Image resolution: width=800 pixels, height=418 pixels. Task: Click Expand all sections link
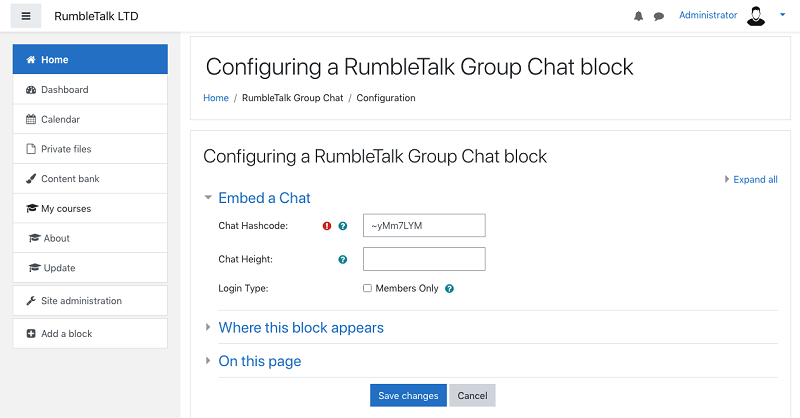754,180
